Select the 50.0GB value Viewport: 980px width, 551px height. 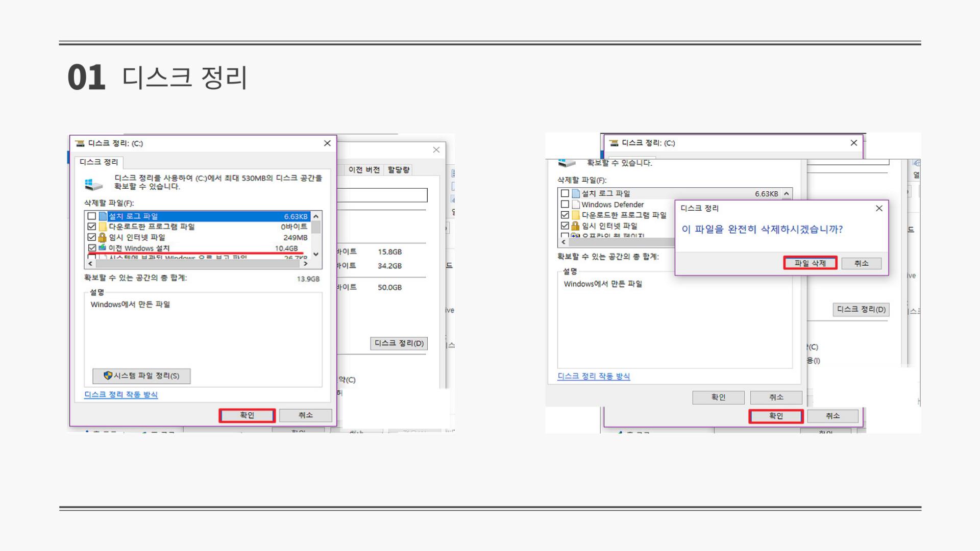[389, 287]
